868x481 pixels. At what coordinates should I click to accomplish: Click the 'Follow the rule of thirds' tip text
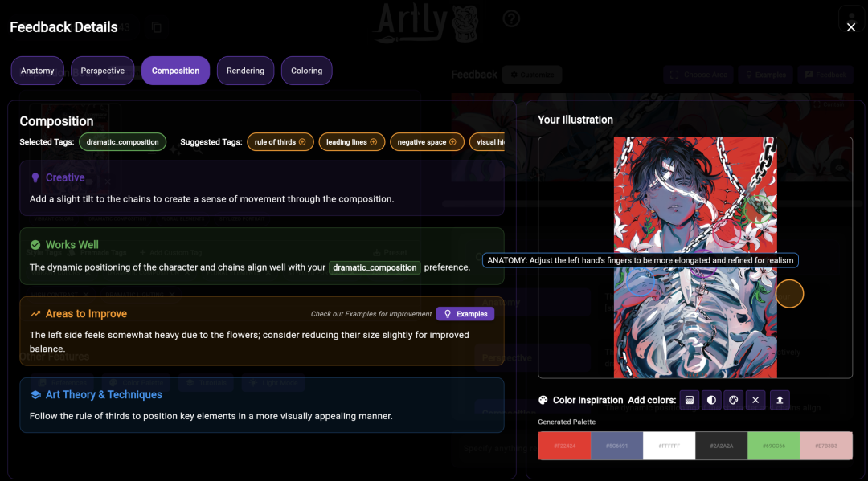point(211,416)
